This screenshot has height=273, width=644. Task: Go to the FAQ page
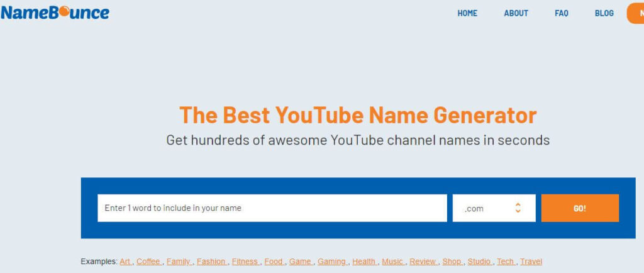[x=562, y=13]
